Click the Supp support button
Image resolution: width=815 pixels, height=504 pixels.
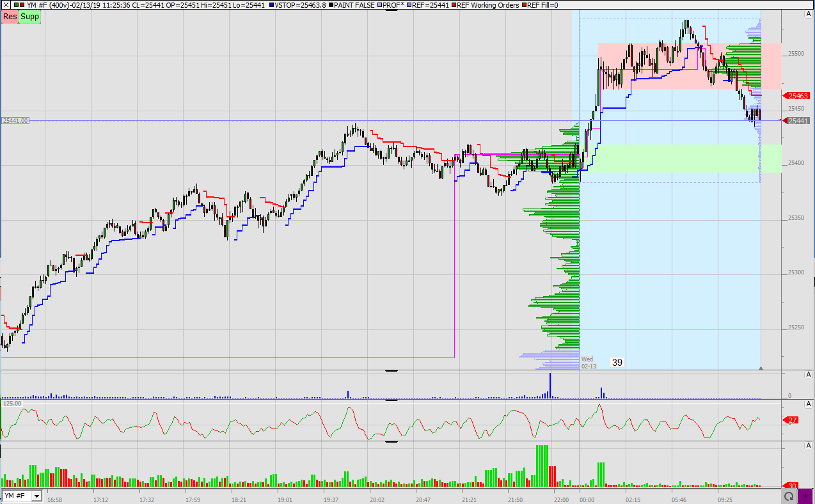pyautogui.click(x=28, y=17)
